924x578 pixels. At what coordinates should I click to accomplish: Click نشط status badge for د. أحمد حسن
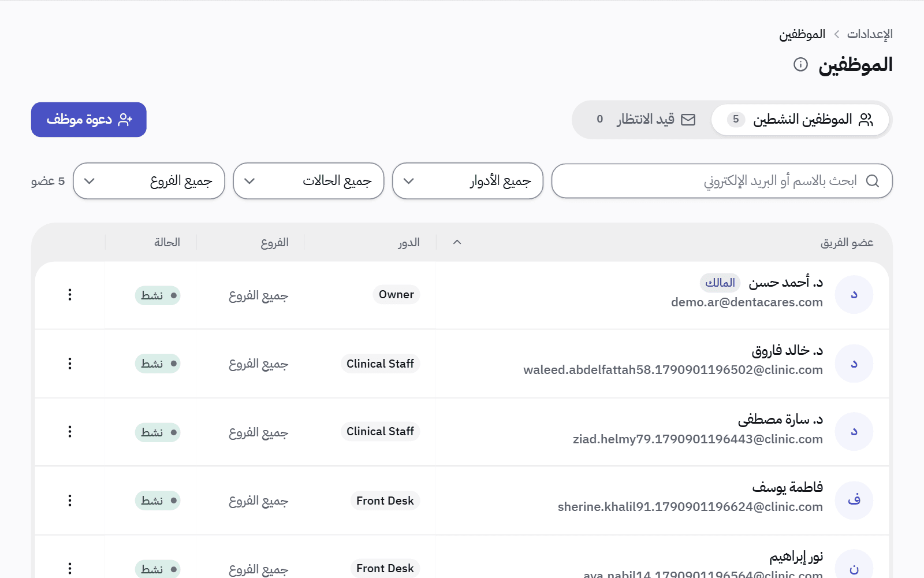coord(158,295)
